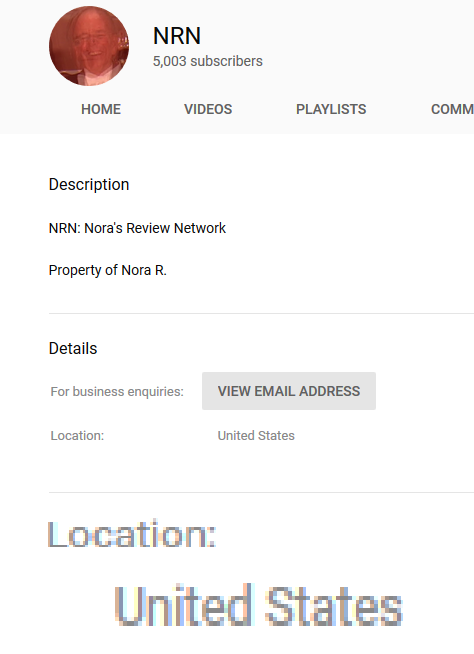Image resolution: width=474 pixels, height=654 pixels.
Task: Click the NRN channel name heading
Action: (177, 36)
